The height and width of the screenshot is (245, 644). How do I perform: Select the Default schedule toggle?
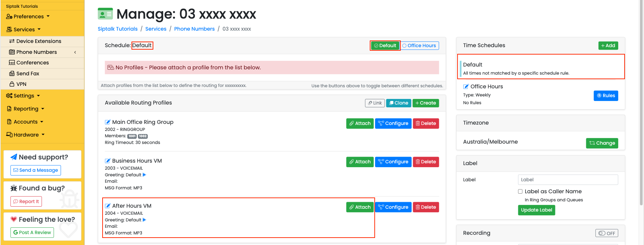click(x=385, y=45)
